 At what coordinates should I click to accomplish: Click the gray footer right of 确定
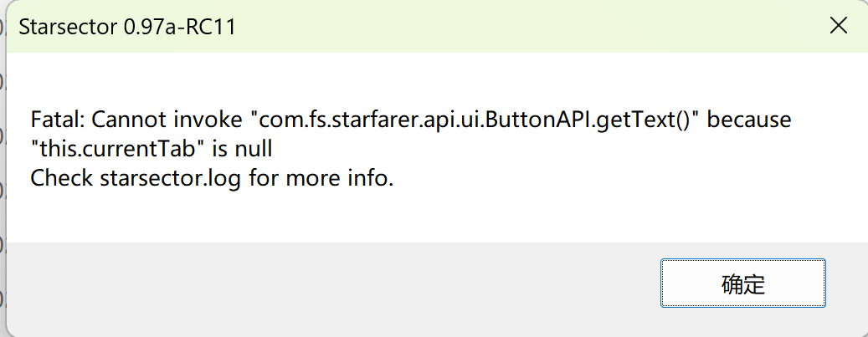[x=844, y=283]
